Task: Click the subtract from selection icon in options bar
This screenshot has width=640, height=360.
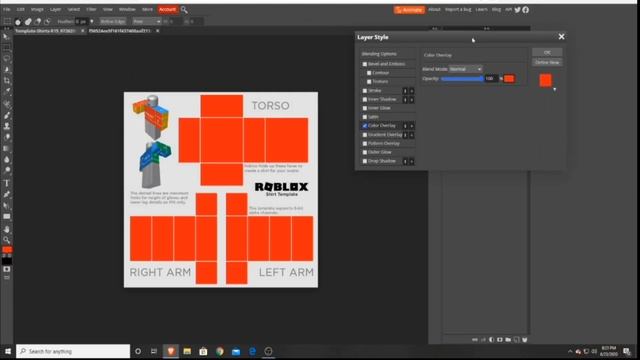Action: pyautogui.click(x=38, y=22)
